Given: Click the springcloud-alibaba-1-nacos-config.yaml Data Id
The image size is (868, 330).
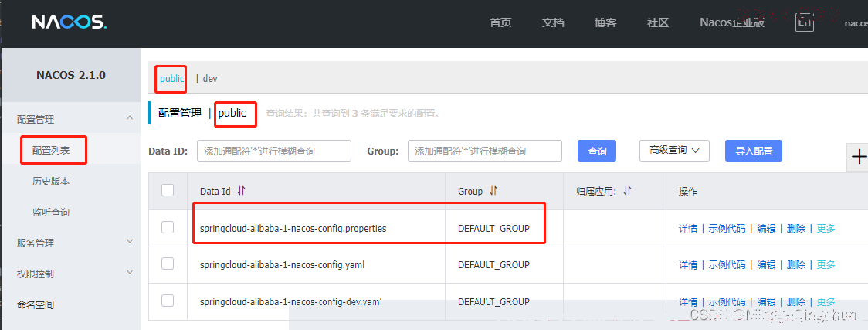Looking at the screenshot, I should [x=283, y=264].
